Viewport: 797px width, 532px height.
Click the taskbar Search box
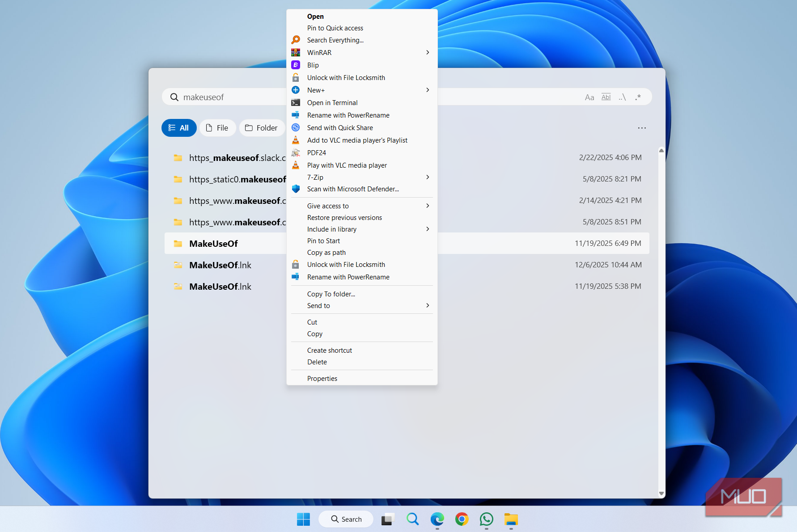click(346, 519)
